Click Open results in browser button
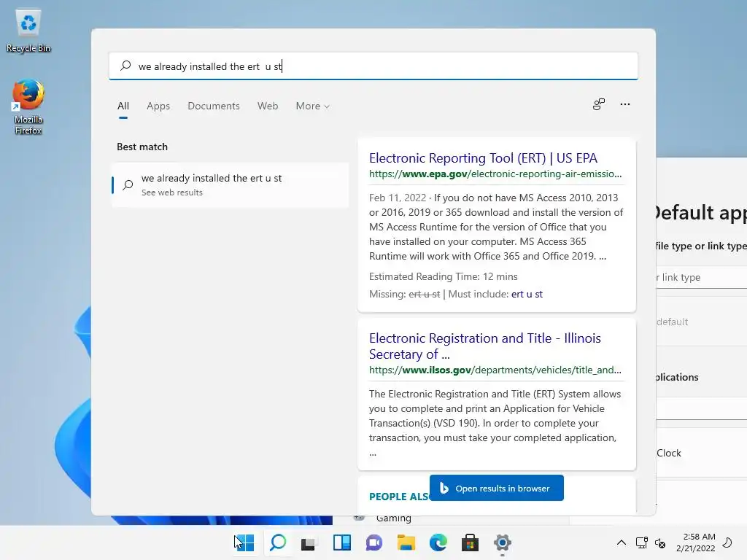The width and height of the screenshot is (747, 560). coord(496,488)
